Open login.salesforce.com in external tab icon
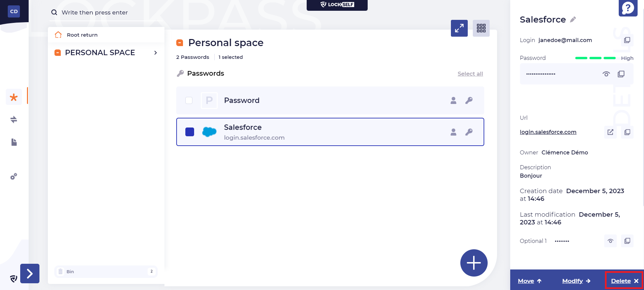The width and height of the screenshot is (644, 290). pos(610,132)
